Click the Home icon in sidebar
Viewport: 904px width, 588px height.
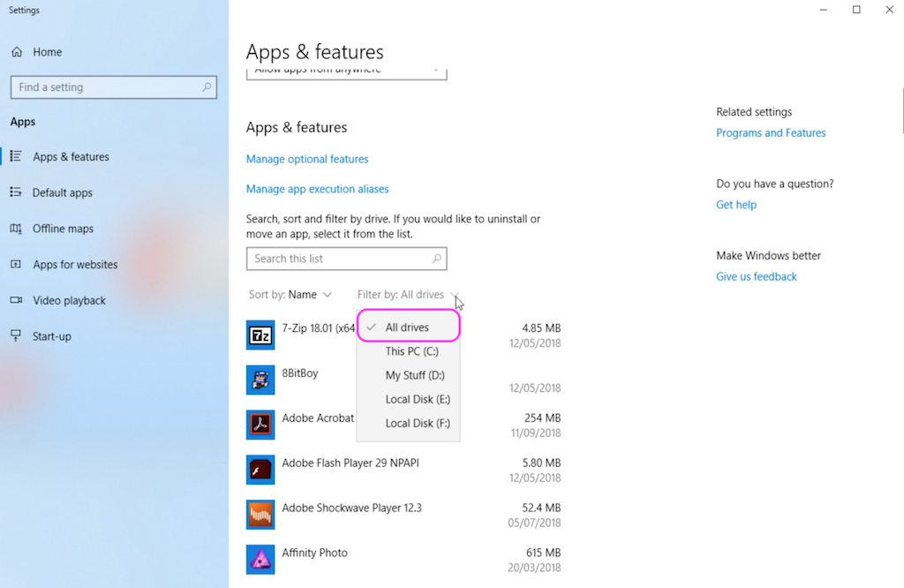coord(17,52)
